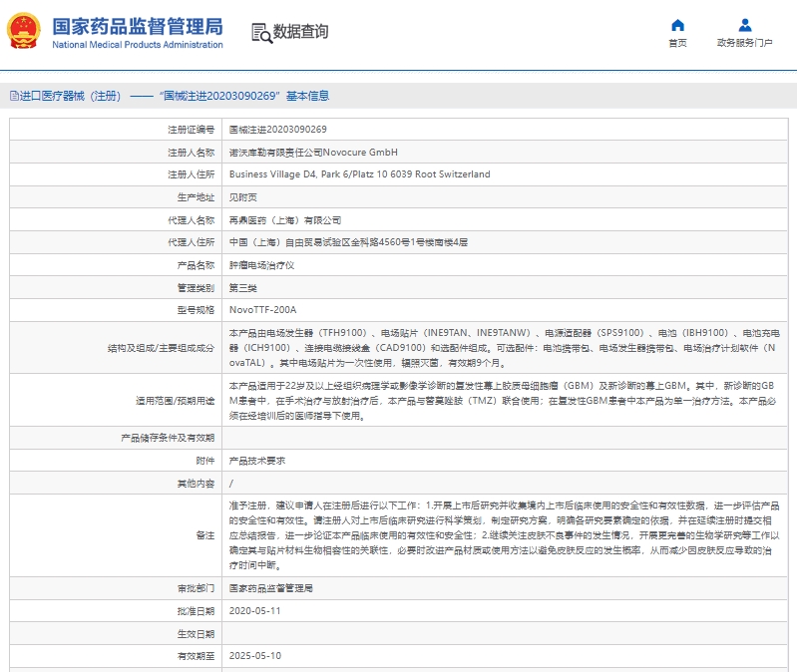Click the document icon beside 进口医疗器械
The image size is (797, 672).
click(x=14, y=96)
